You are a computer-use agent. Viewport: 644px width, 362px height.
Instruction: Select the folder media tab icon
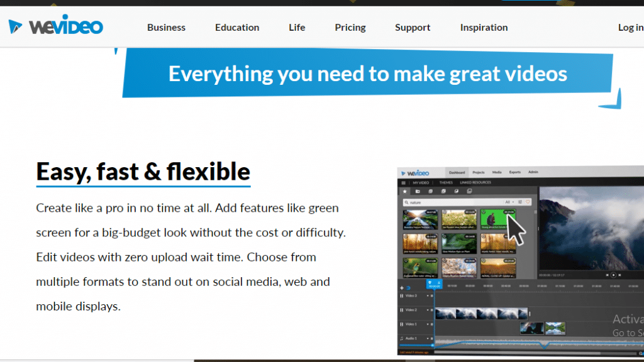[x=418, y=191]
